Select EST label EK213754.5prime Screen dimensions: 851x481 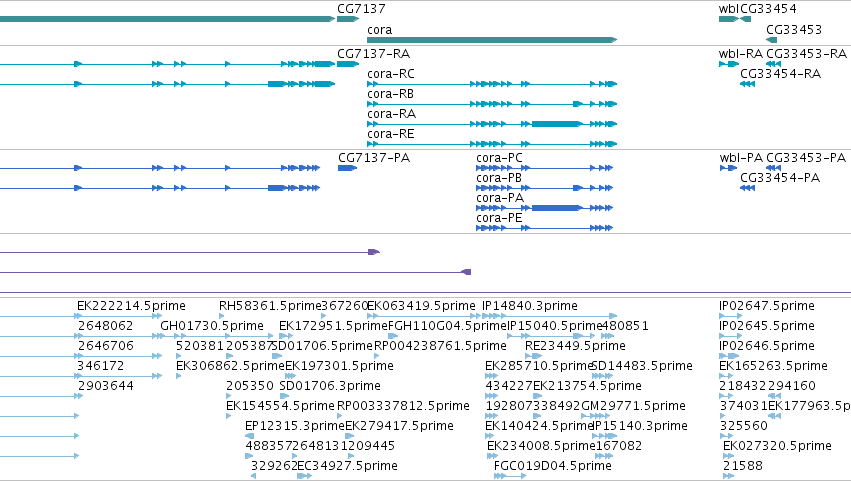(x=587, y=387)
